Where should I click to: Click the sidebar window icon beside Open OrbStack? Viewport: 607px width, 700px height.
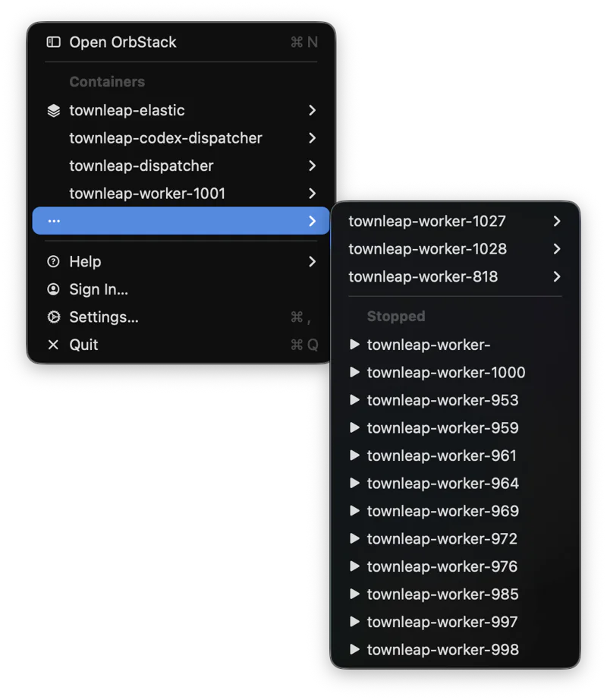click(54, 42)
